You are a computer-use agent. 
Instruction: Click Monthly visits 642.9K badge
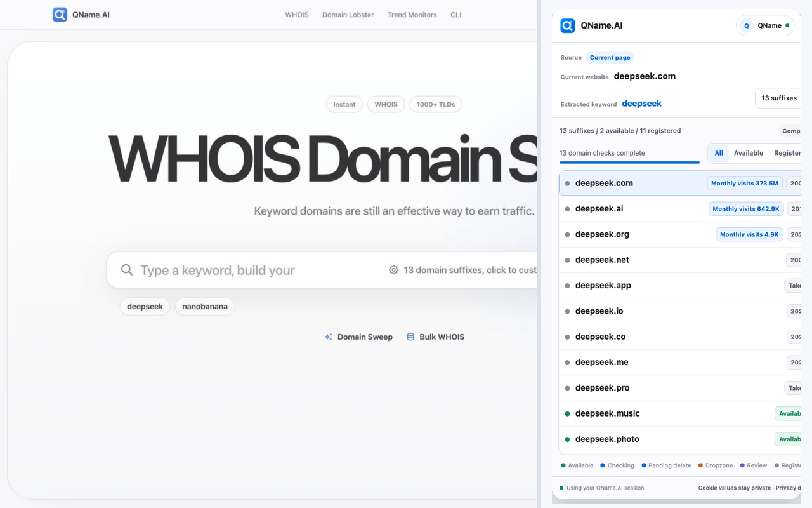(746, 209)
